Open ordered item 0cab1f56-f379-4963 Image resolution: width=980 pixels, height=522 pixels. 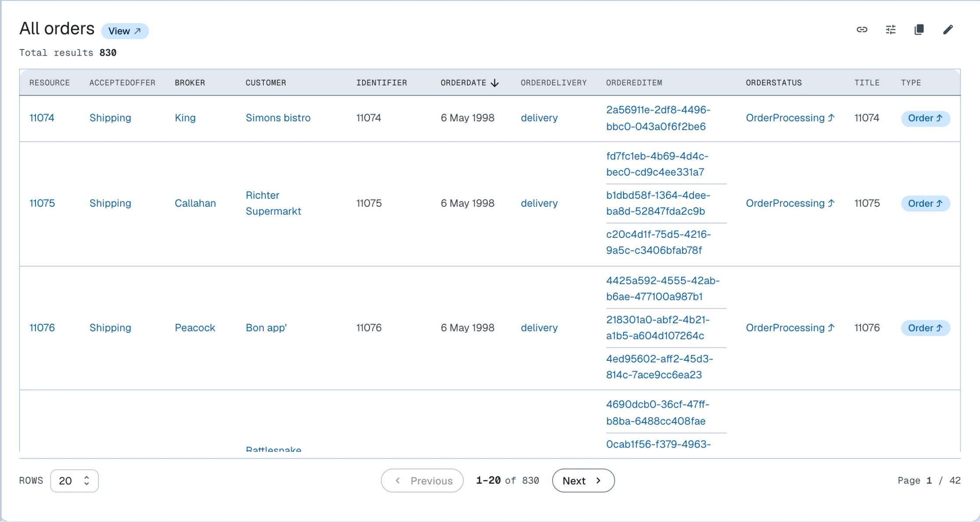658,444
